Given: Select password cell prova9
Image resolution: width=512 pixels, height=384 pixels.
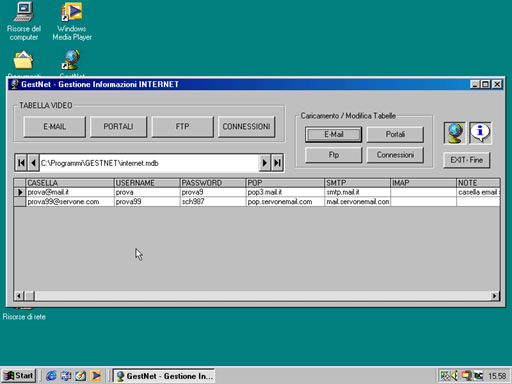Looking at the screenshot, I should pos(213,192).
